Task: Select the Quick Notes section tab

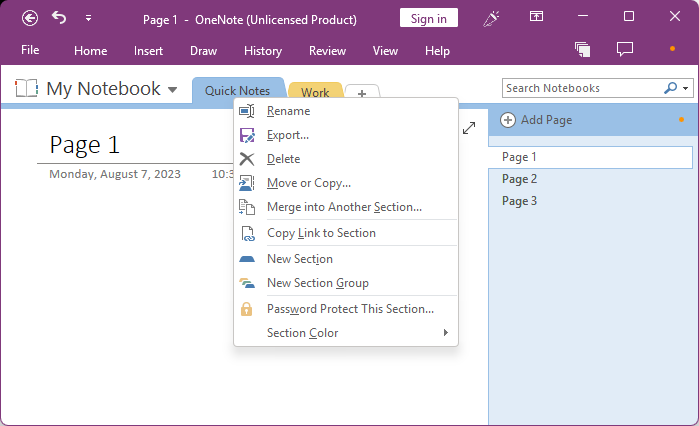Action: click(x=237, y=90)
